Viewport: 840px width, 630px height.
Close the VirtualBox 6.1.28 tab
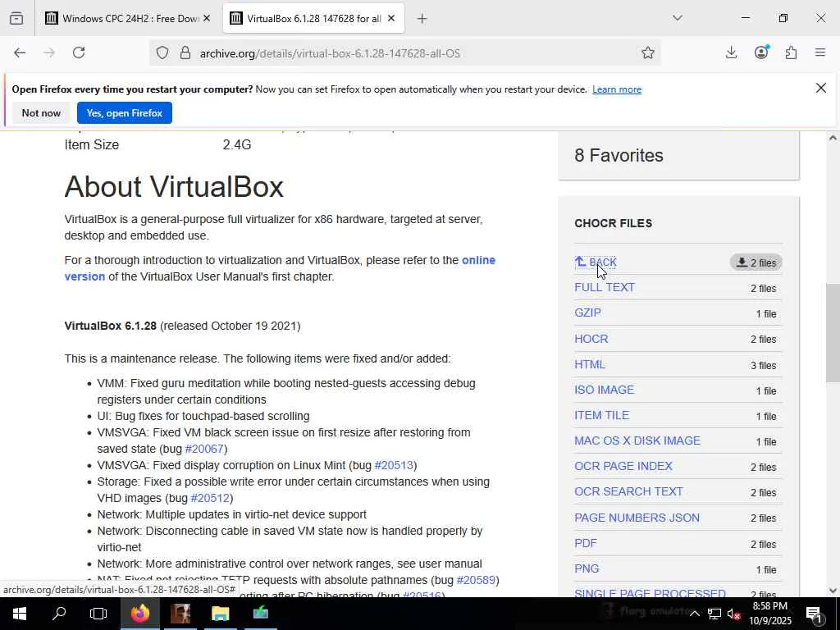(391, 19)
